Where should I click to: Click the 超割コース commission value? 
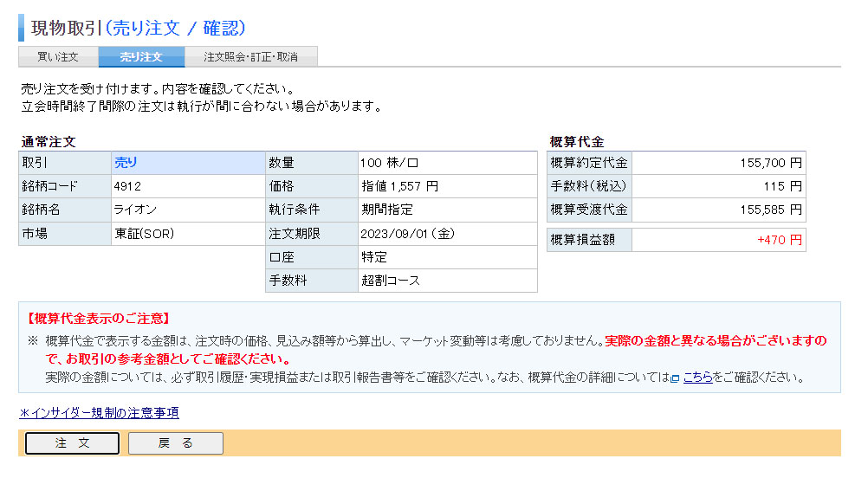click(x=391, y=281)
